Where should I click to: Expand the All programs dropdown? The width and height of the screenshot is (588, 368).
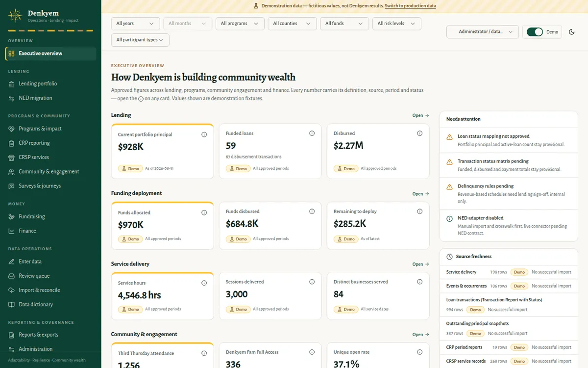point(240,24)
